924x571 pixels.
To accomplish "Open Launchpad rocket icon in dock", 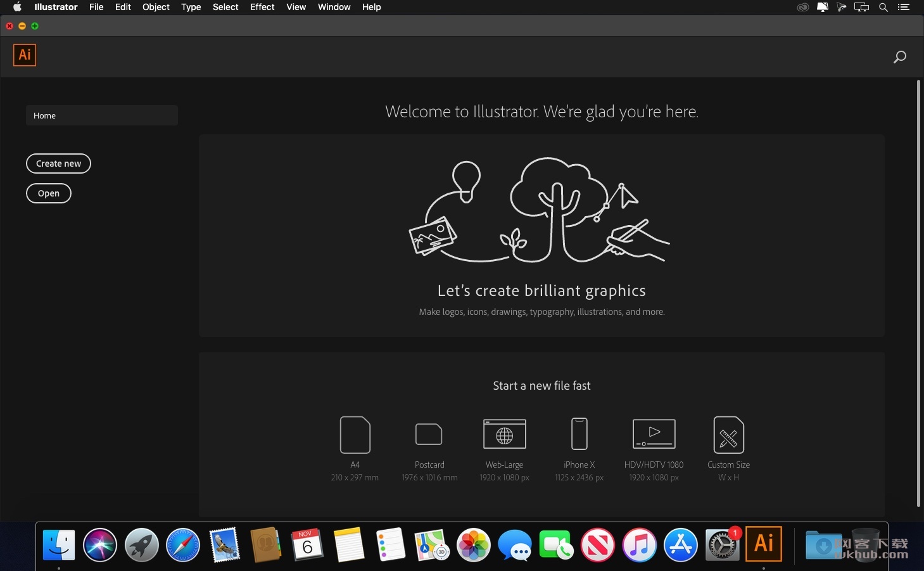I will (141, 545).
